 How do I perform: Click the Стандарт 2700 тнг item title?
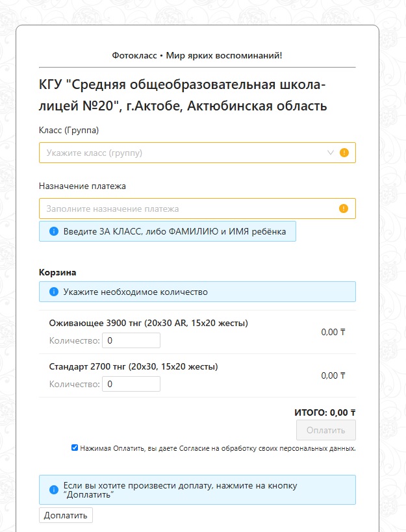click(x=134, y=367)
